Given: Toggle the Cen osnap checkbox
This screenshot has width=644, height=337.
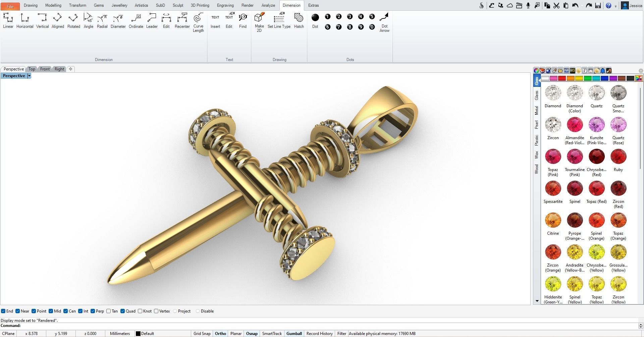Looking at the screenshot, I should coord(65,311).
